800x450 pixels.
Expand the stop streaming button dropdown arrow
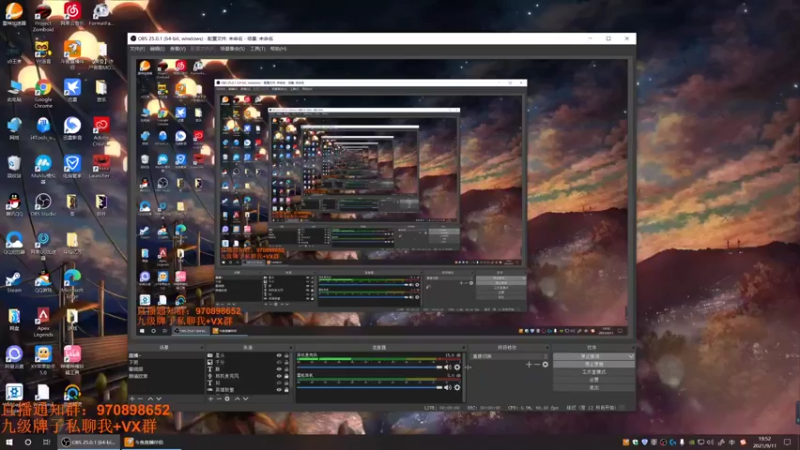631,356
